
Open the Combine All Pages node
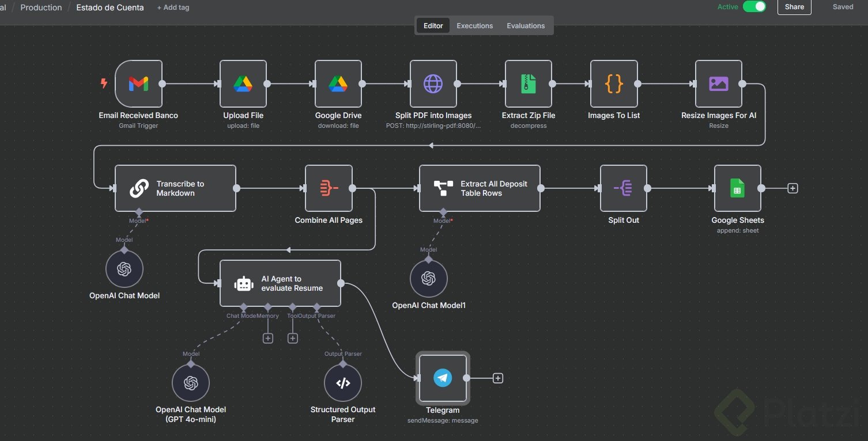329,188
